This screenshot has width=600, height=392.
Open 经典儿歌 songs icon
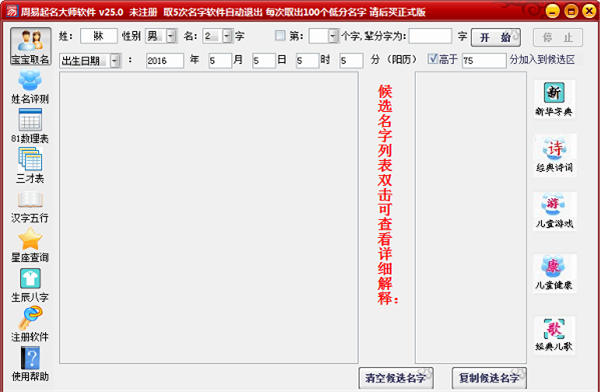point(554,335)
